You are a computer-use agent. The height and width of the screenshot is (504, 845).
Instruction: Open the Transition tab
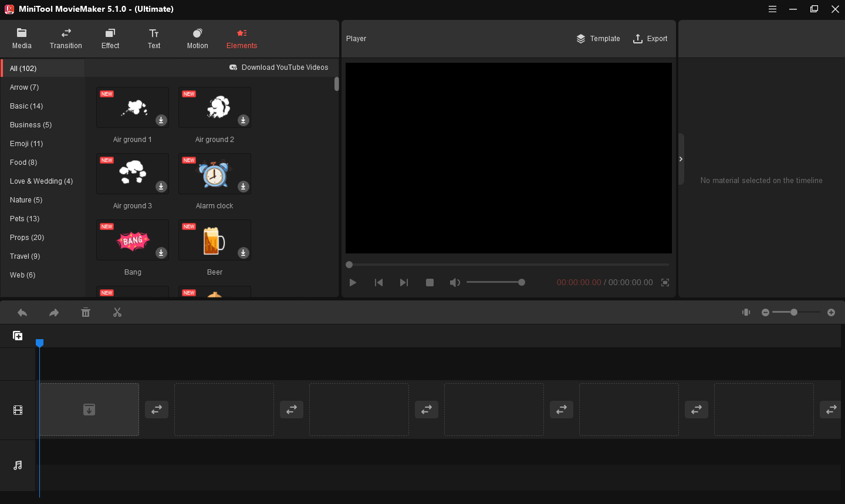click(x=66, y=39)
